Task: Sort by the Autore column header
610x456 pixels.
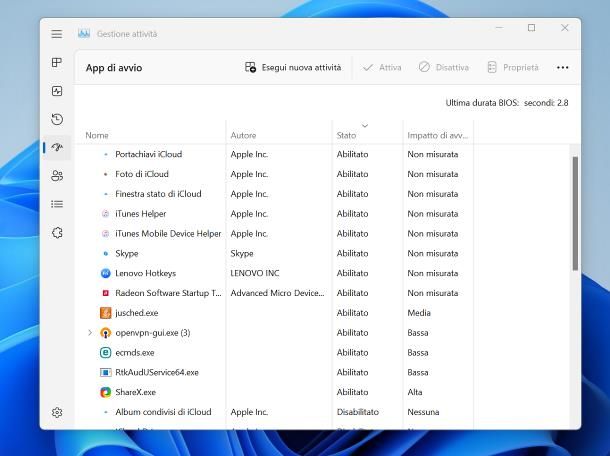Action: tap(243, 135)
